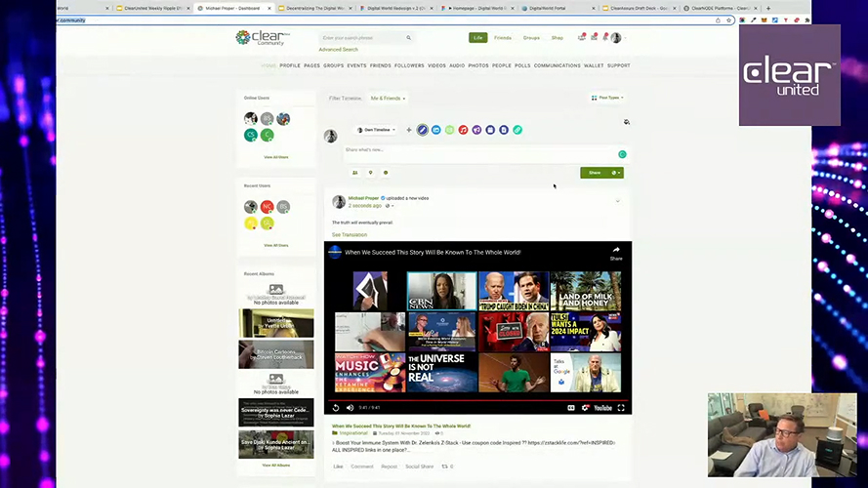Open the WALLET menu item

594,66
